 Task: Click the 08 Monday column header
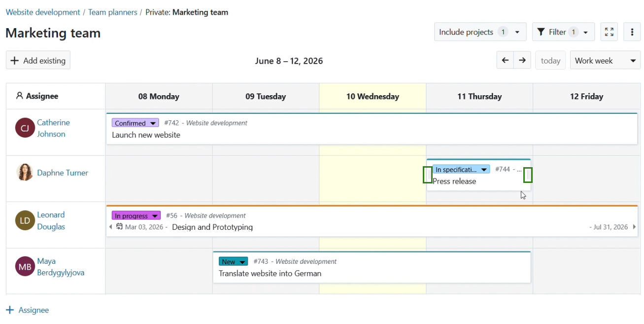point(159,96)
